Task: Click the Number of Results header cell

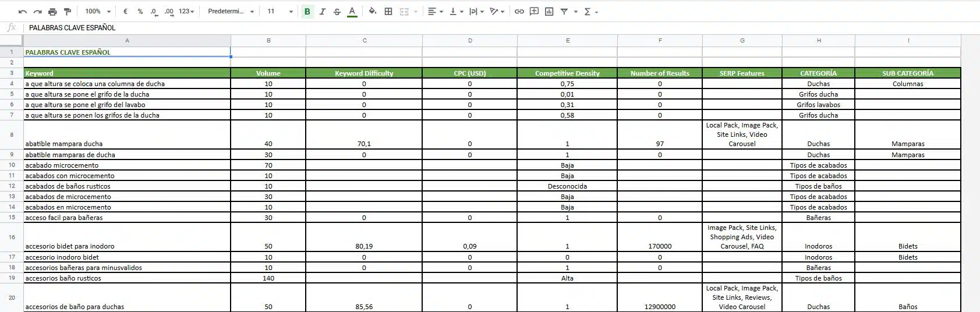Action: point(660,73)
